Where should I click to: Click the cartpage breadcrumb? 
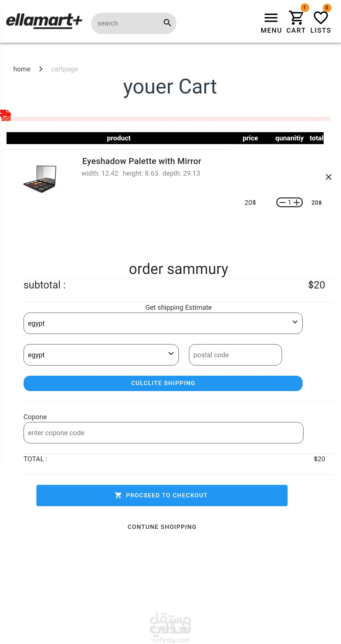[64, 69]
